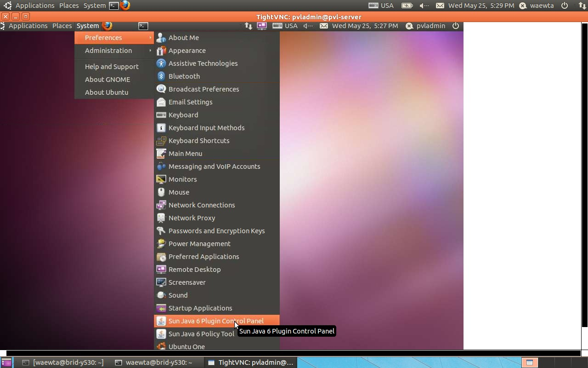Screen dimensions: 588x368
Task: Open the waewta user menu
Action: coord(537,6)
